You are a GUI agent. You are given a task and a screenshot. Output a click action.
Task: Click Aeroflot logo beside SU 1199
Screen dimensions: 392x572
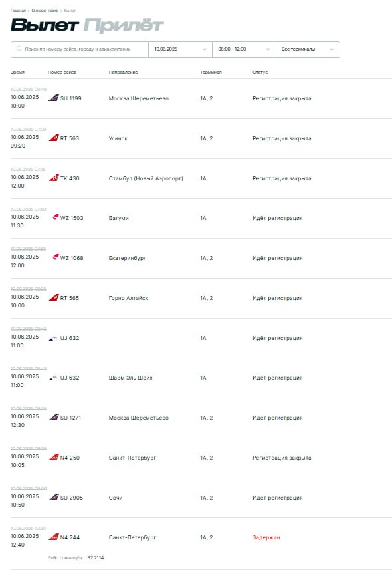pyautogui.click(x=53, y=98)
